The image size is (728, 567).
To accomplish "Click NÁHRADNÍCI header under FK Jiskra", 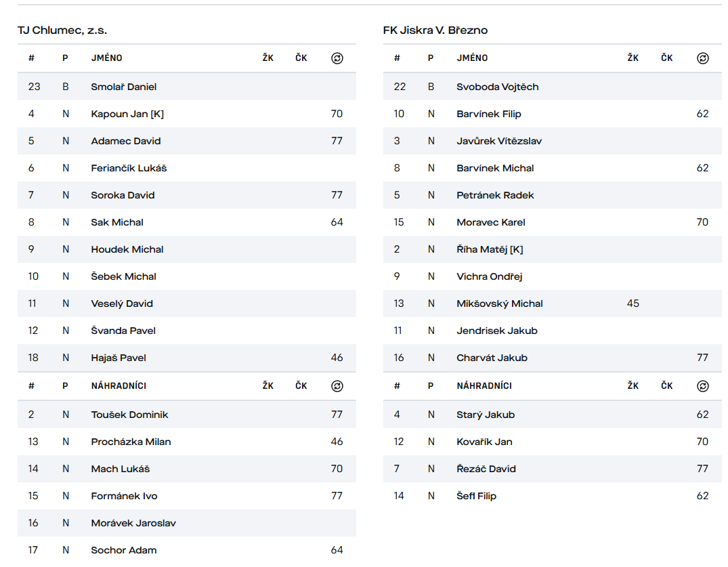I will pos(484,386).
